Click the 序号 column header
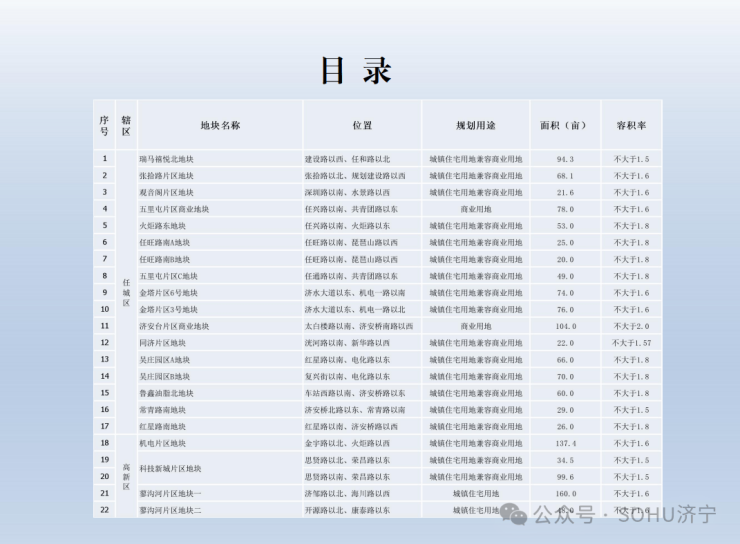The height and width of the screenshot is (544, 740). point(104,126)
